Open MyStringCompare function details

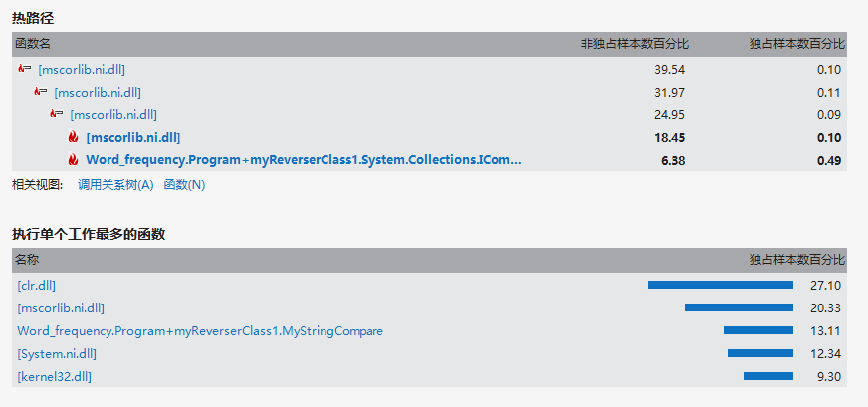click(x=200, y=331)
